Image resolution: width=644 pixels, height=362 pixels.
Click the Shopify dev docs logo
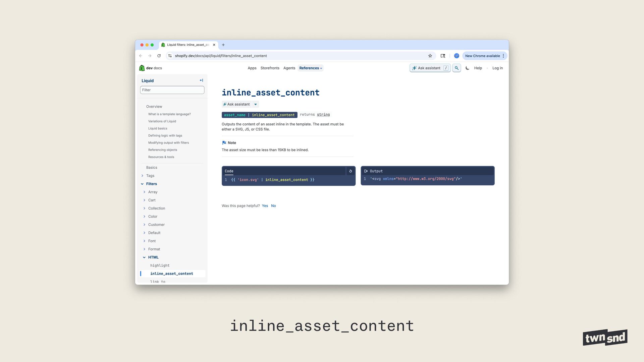tap(151, 68)
